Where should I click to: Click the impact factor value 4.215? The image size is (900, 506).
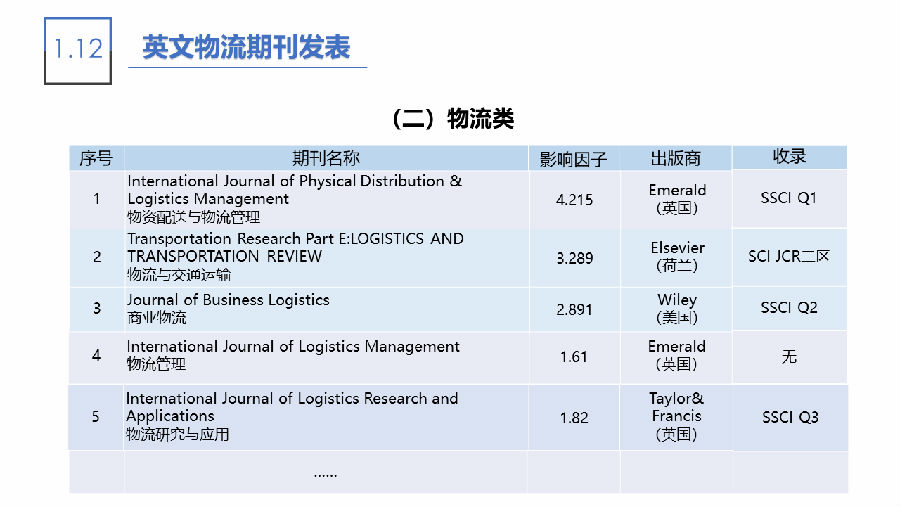click(573, 199)
